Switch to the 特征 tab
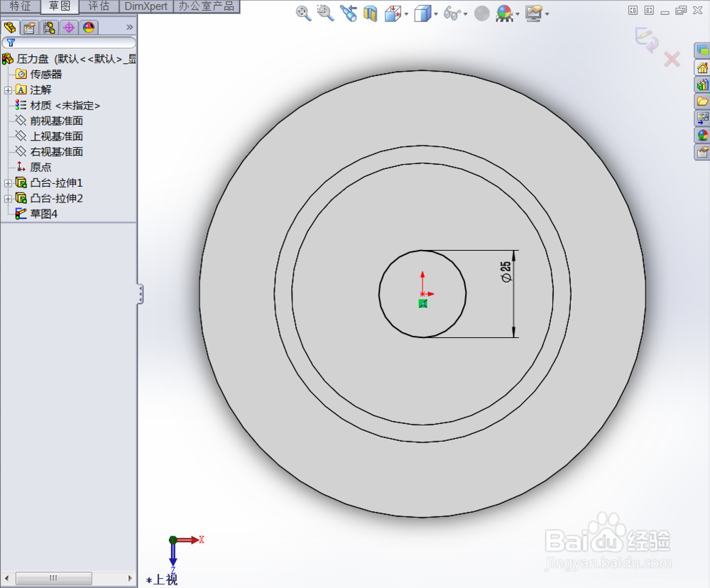 pos(21,6)
